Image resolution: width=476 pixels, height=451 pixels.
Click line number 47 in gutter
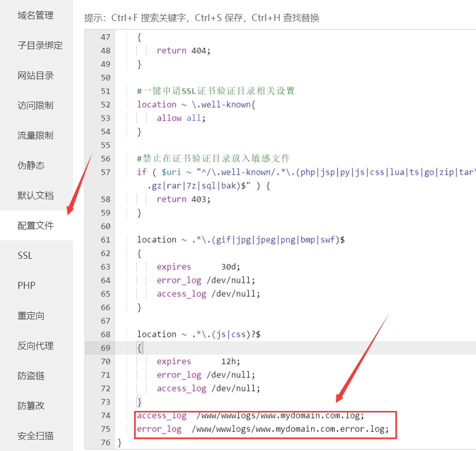[105, 37]
